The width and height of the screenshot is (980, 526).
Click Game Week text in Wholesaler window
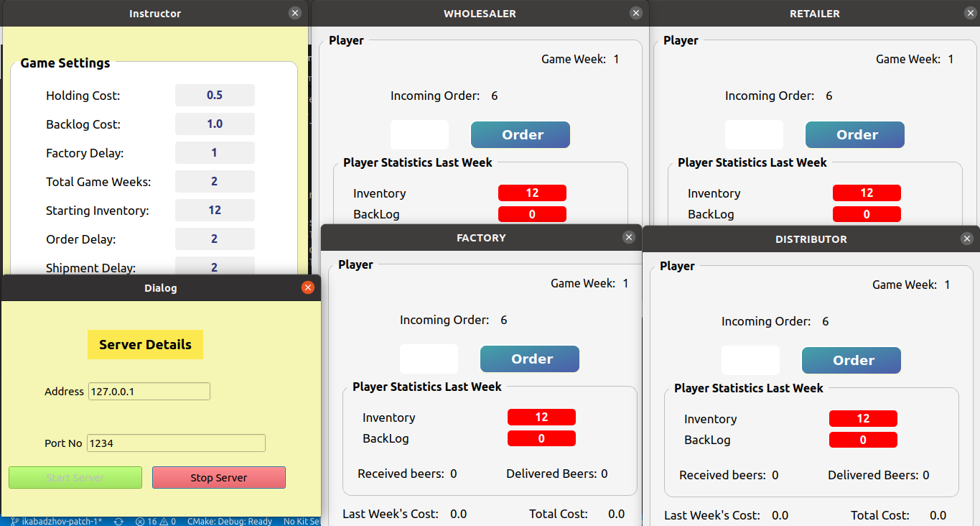[574, 59]
